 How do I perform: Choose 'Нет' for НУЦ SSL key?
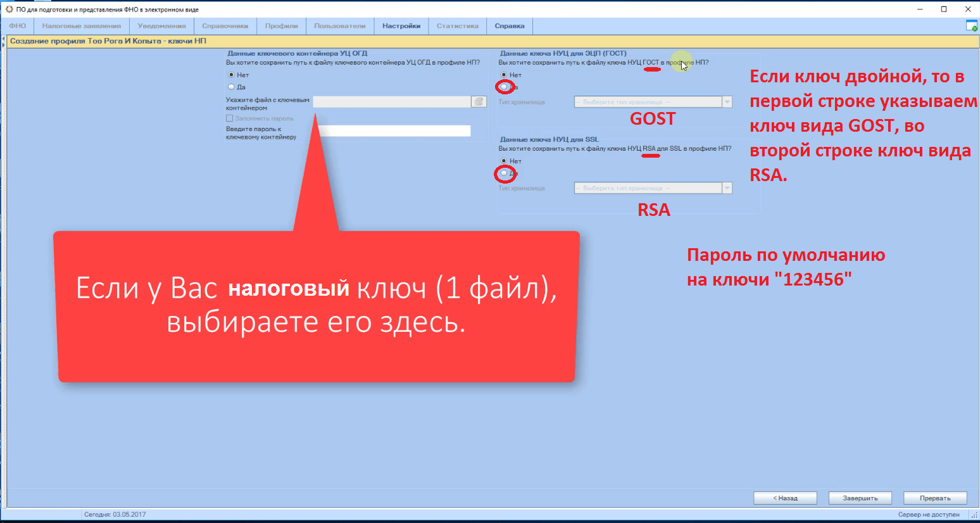pos(504,161)
